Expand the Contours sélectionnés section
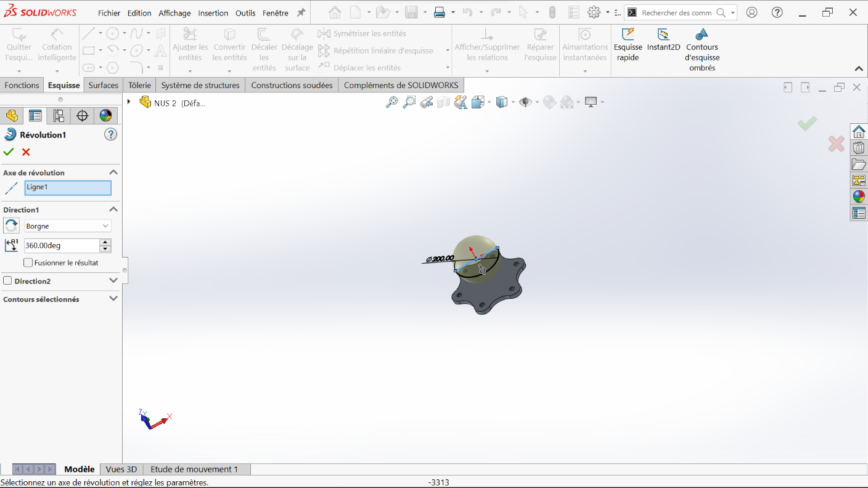Viewport: 868px width, 488px height. (113, 299)
